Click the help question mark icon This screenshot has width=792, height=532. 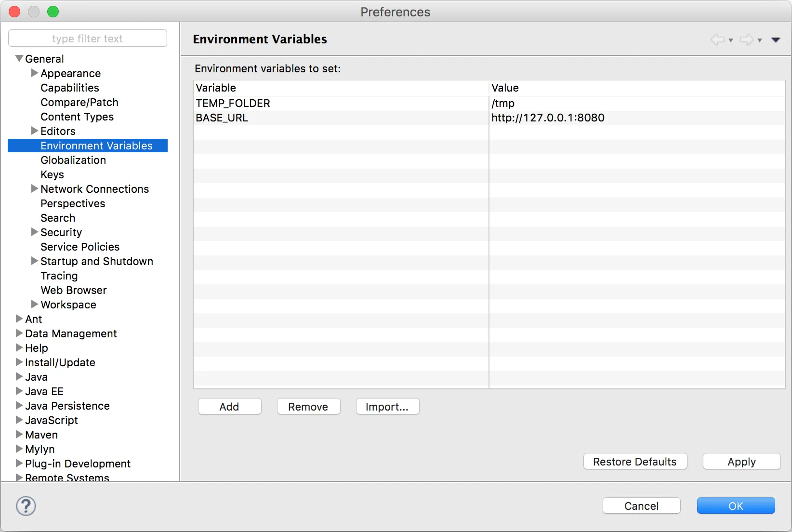pyautogui.click(x=26, y=506)
